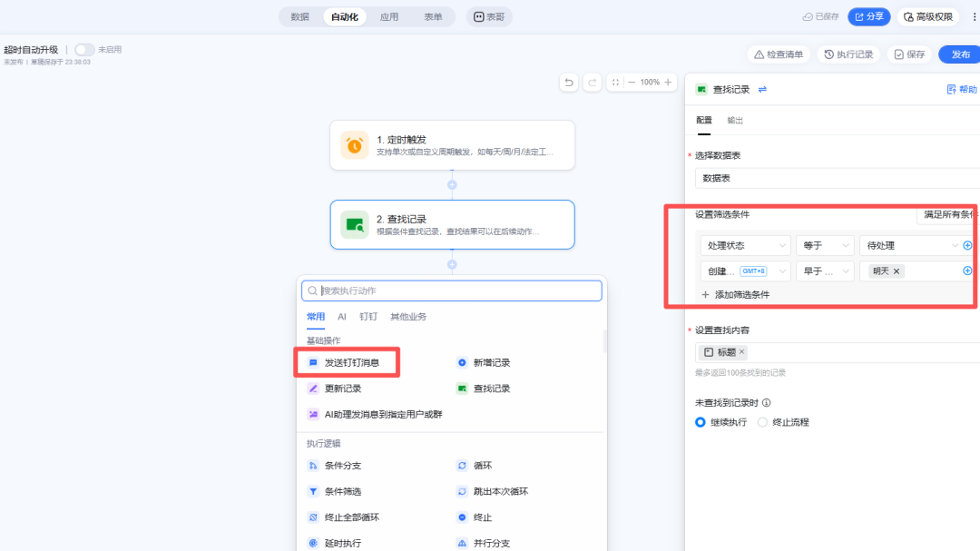This screenshot has height=551, width=980.
Task: Click the 表哥 button
Action: (489, 17)
